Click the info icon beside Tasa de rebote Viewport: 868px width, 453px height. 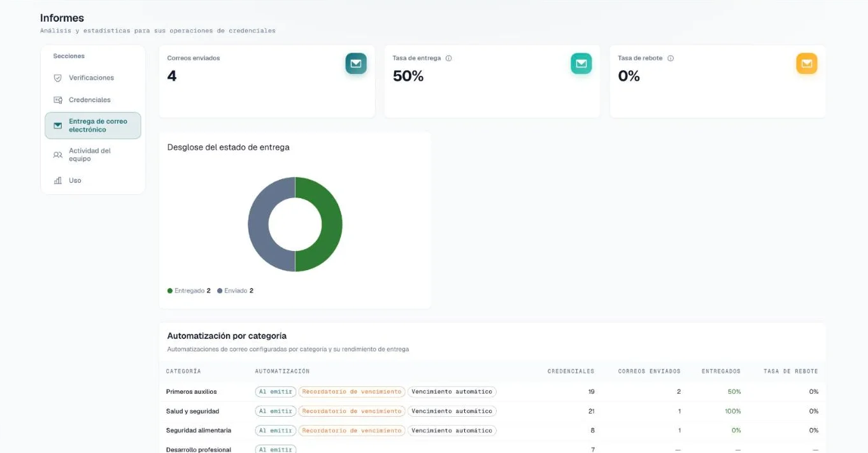pos(671,58)
